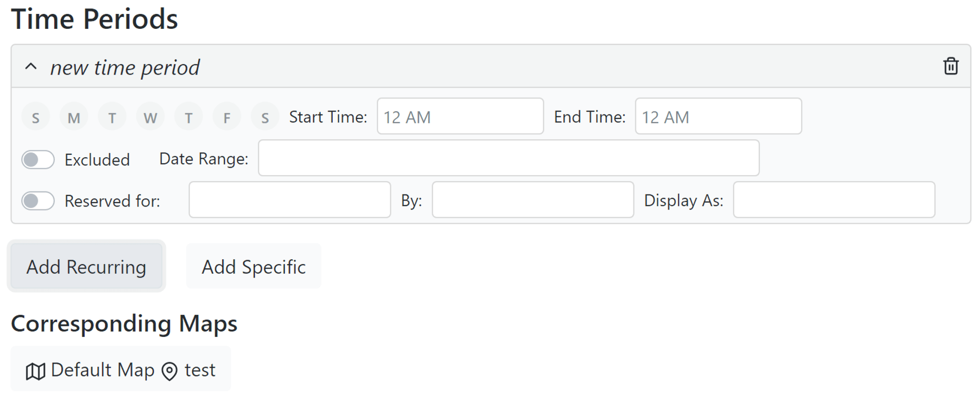Screen dimensions: 980x399
Task: Open the Default Map test link
Action: tap(121, 370)
